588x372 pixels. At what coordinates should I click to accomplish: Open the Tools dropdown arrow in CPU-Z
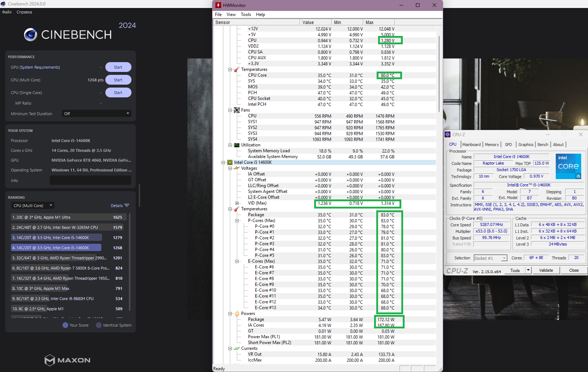coord(528,270)
